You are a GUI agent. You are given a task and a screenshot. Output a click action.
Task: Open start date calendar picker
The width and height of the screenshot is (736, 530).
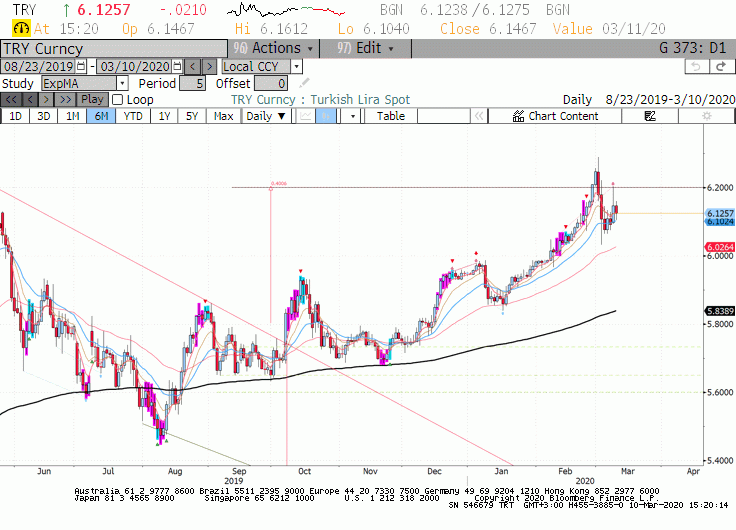click(81, 66)
